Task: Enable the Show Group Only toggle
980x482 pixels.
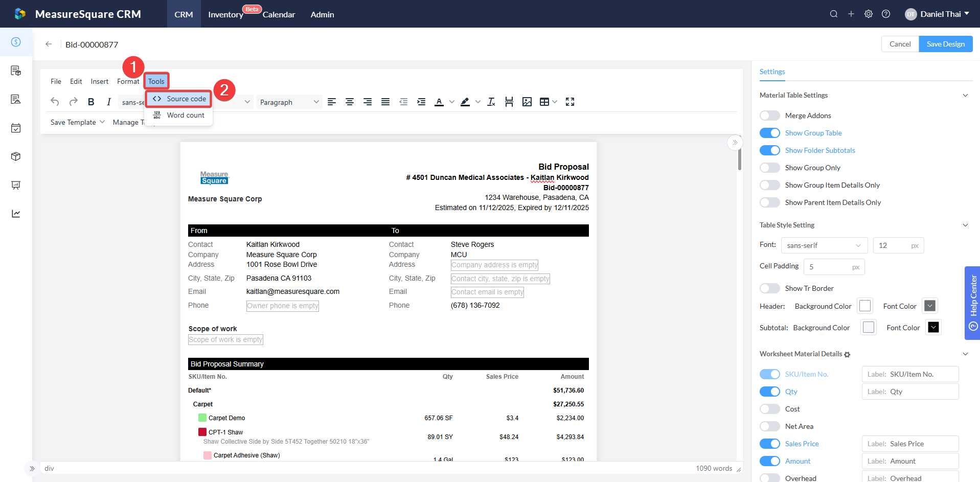Action: click(770, 168)
